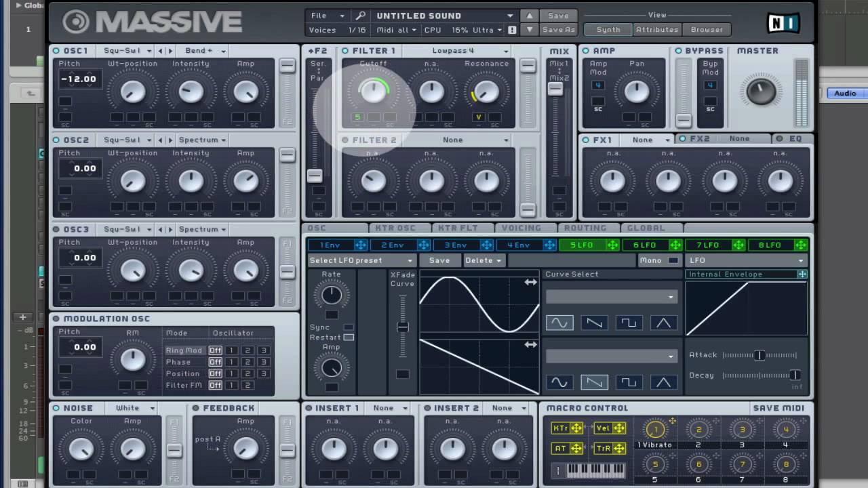
Task: Open the Untitled Sound preset dropdown
Action: click(445, 16)
